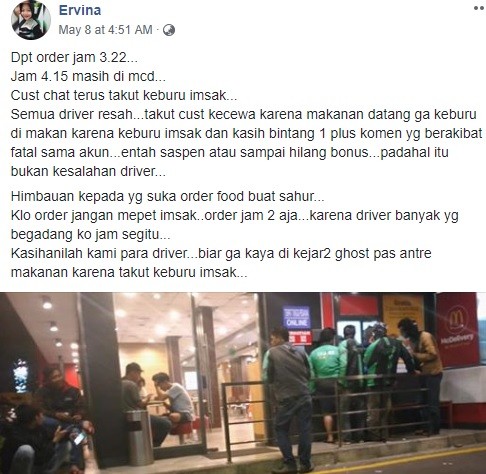The image size is (486, 474).
Task: Click the line starting 'Himbauan kepada yg suka'
Action: click(167, 196)
